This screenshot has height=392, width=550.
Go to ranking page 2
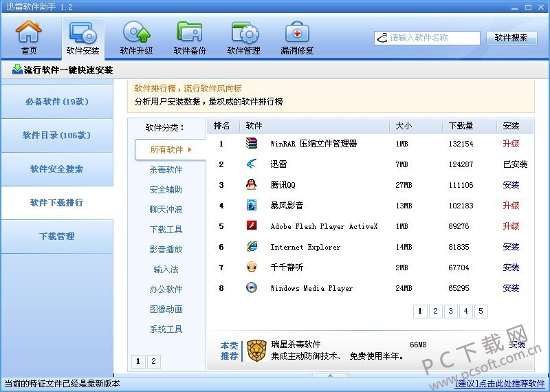pos(435,312)
